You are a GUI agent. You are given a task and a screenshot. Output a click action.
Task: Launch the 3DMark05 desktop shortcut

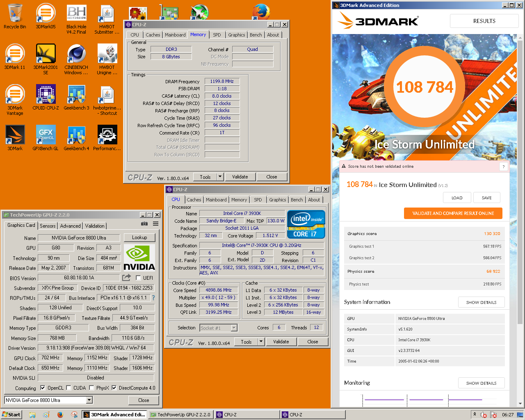pos(46,16)
